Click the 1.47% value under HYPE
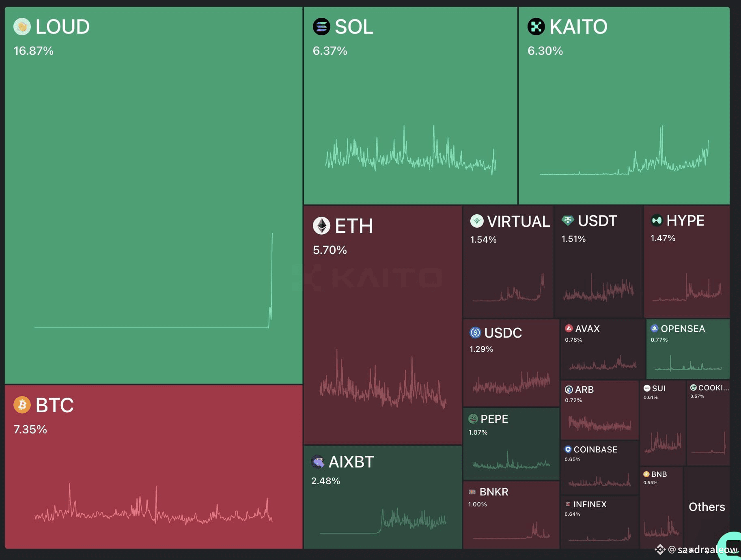 point(663,238)
